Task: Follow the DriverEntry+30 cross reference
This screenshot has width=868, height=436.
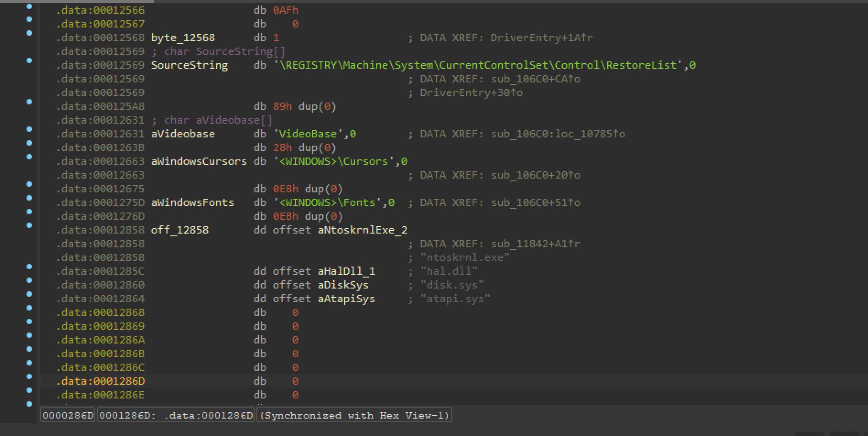Action: 471,93
